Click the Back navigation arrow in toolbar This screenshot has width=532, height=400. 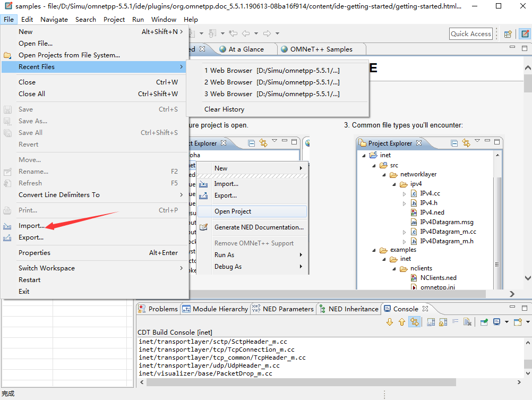246,33
